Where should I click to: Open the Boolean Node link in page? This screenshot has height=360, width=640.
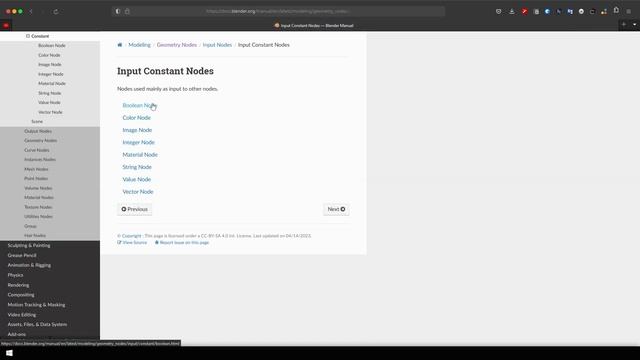[140, 105]
